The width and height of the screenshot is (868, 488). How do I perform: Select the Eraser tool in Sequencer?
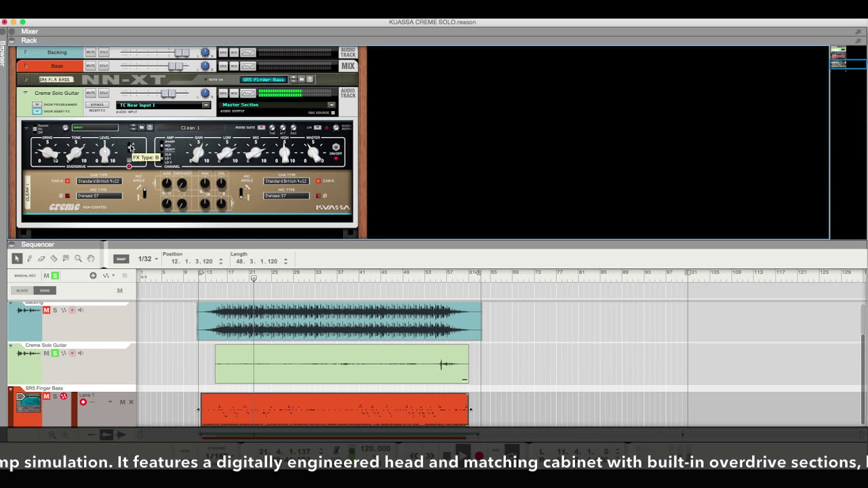(x=41, y=259)
